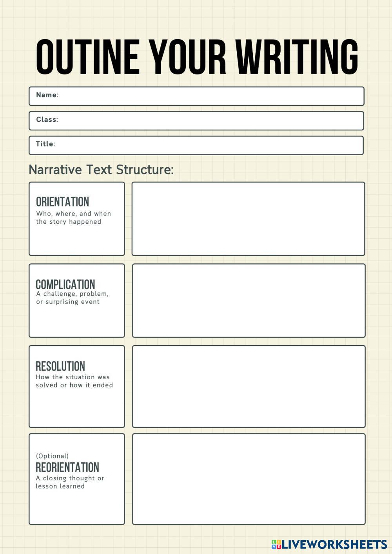Click the "(Optional)" note above Reorientation

pyautogui.click(x=52, y=456)
